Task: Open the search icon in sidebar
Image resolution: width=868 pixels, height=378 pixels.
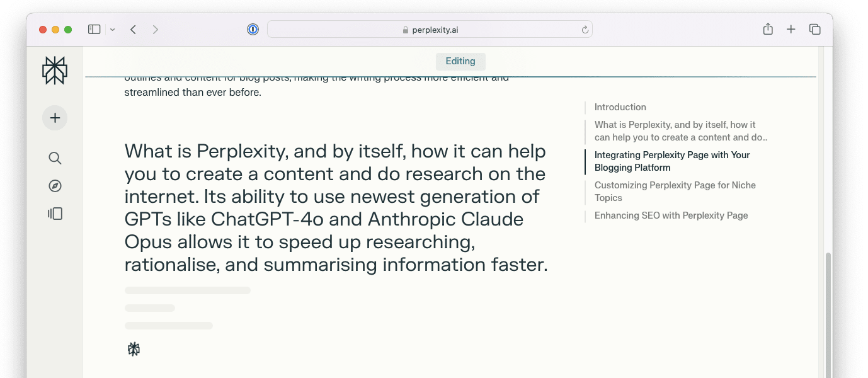Action: coord(55,158)
